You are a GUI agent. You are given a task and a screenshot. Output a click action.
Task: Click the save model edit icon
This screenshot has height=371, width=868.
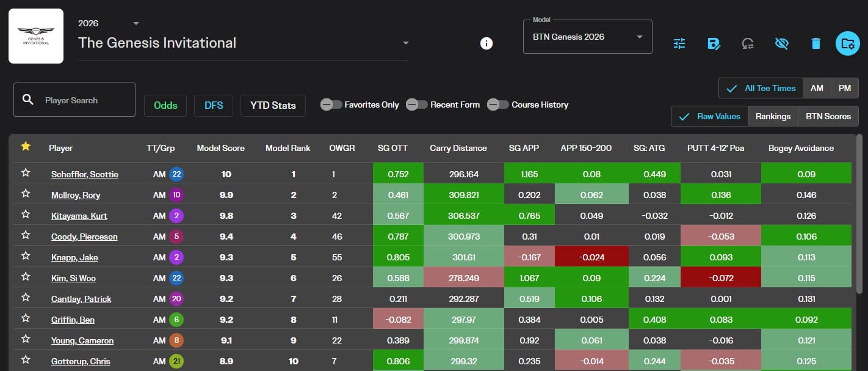(714, 43)
